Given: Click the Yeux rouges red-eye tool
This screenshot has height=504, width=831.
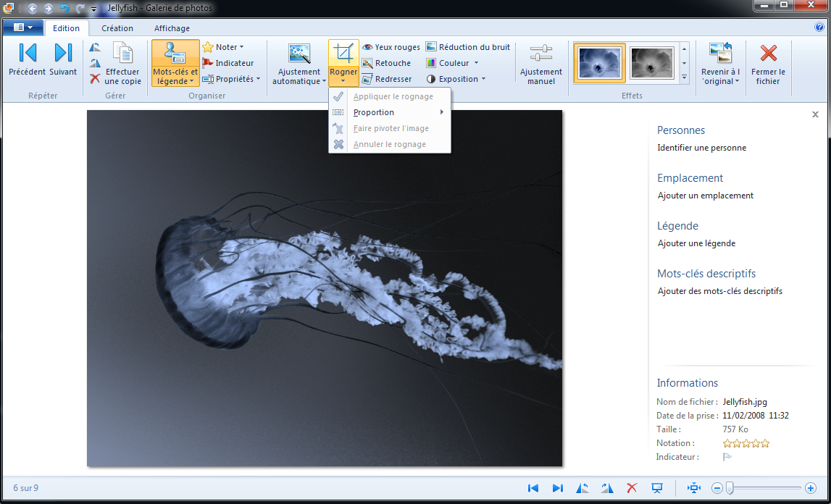Looking at the screenshot, I should coord(391,47).
